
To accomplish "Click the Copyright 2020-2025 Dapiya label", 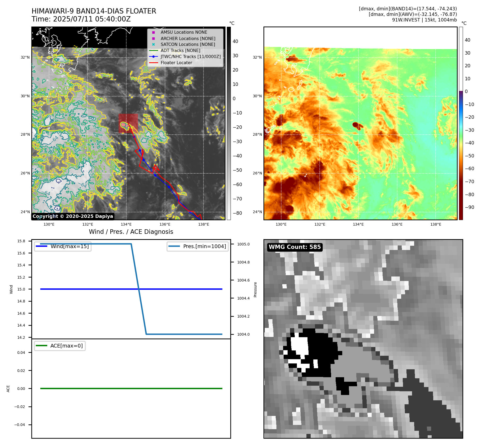I will [73, 216].
